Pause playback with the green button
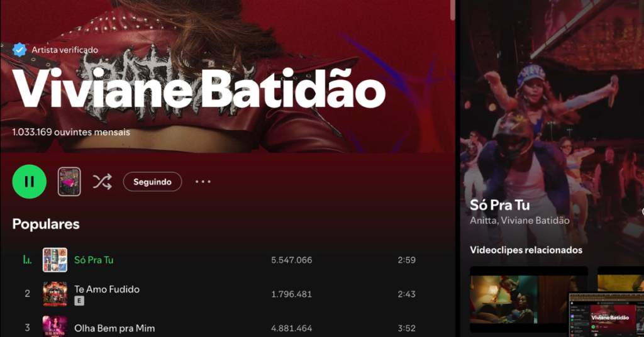This screenshot has height=337, width=644. (29, 182)
